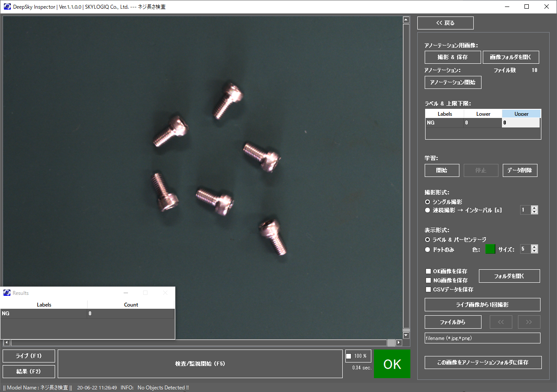Increase interval seconds with up arrow
Screen dimensions: 557x392
[534, 208]
